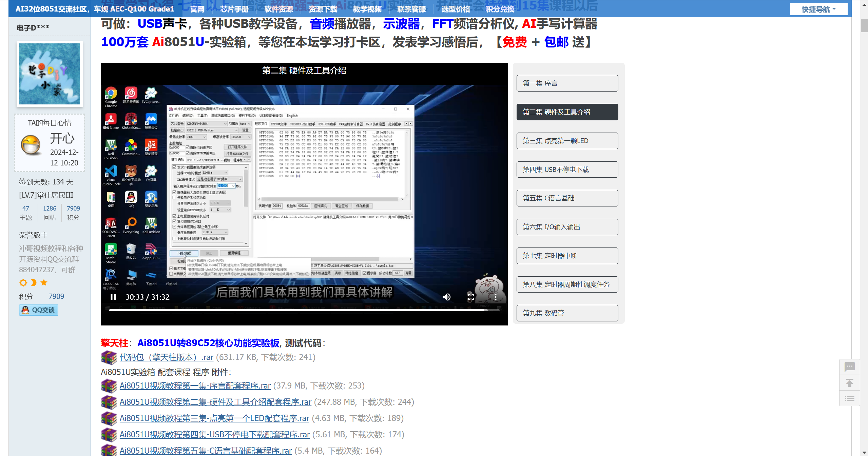Play episode 第九集 数码管
Screen dimensions: 868x456
567,313
